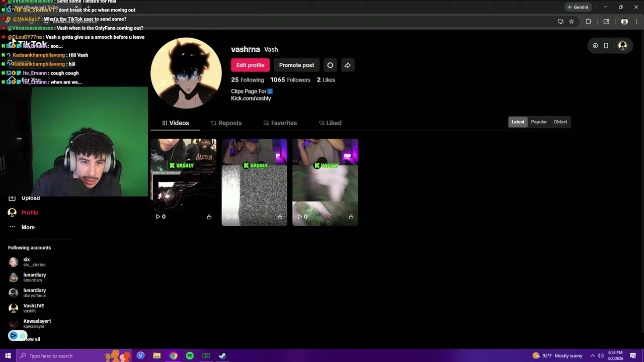
Task: Open the Xbox Game Bar taskbar icon
Action: pos(206,356)
